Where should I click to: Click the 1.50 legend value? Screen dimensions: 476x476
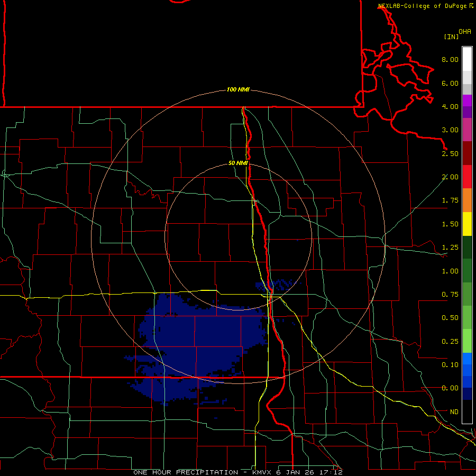point(450,224)
